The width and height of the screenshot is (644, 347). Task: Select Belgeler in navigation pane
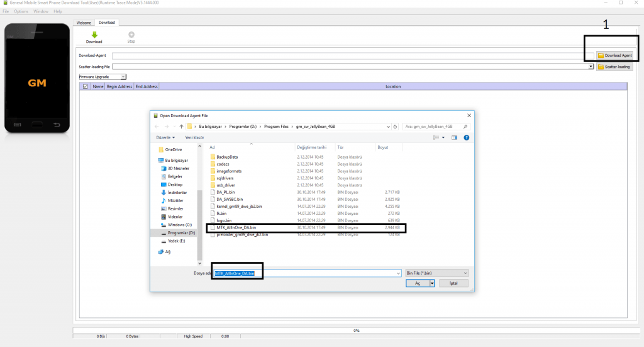172,176
